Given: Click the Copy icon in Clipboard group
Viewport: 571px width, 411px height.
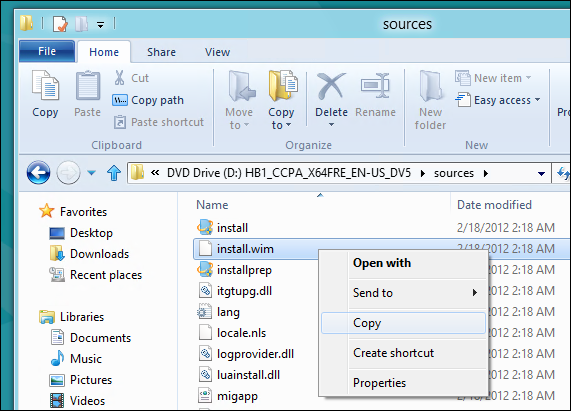Looking at the screenshot, I should [45, 86].
